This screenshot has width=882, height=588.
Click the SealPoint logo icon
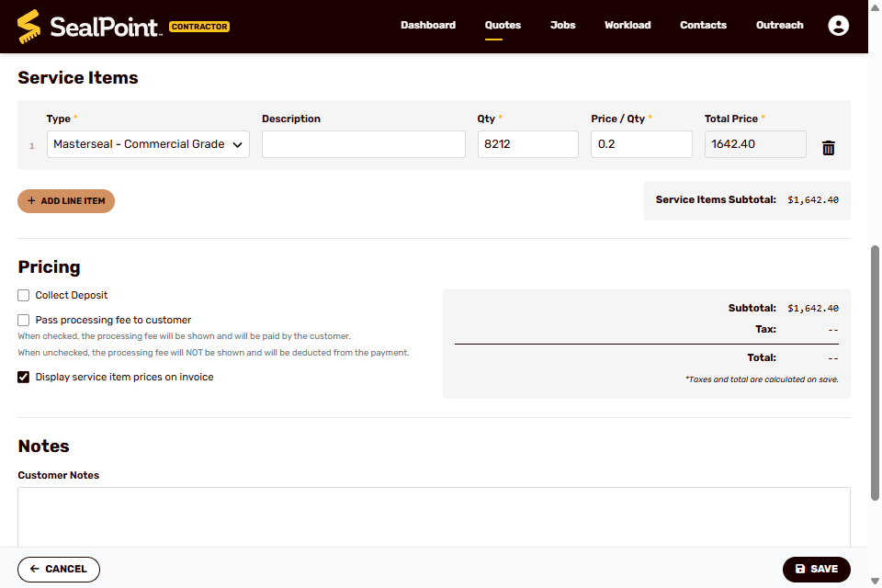coord(28,27)
